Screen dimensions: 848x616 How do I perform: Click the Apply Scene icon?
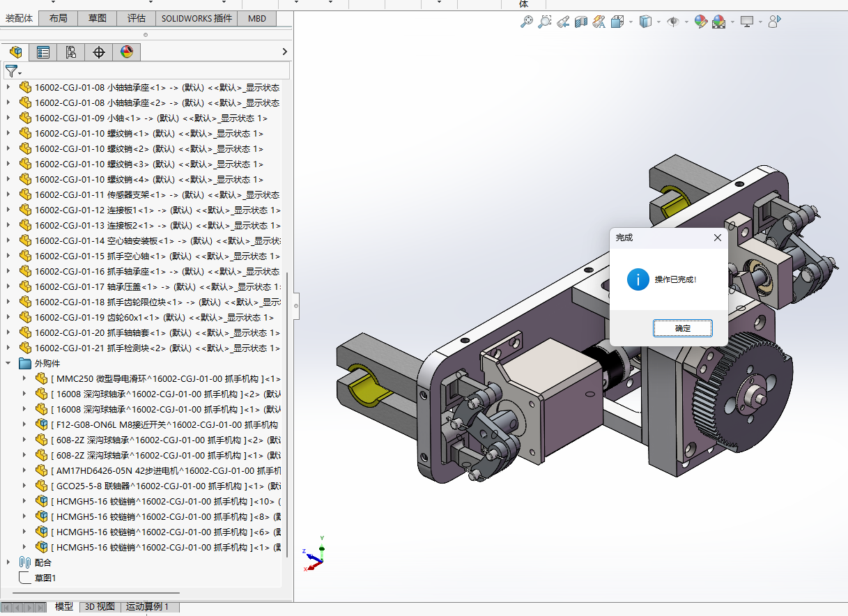click(718, 22)
